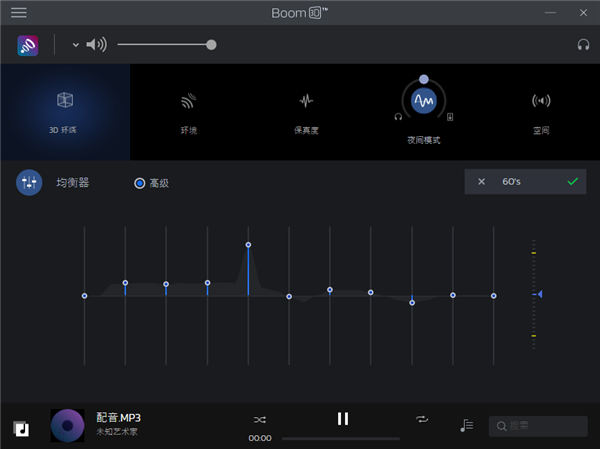
Task: Toggle the 夜间模式 night mode button
Action: click(424, 101)
